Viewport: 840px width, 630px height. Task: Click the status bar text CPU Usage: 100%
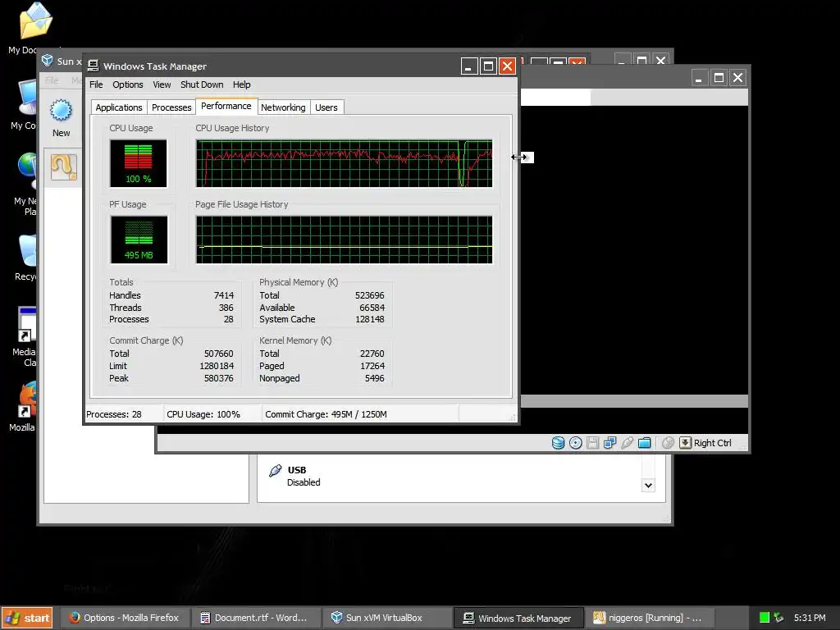coord(203,414)
